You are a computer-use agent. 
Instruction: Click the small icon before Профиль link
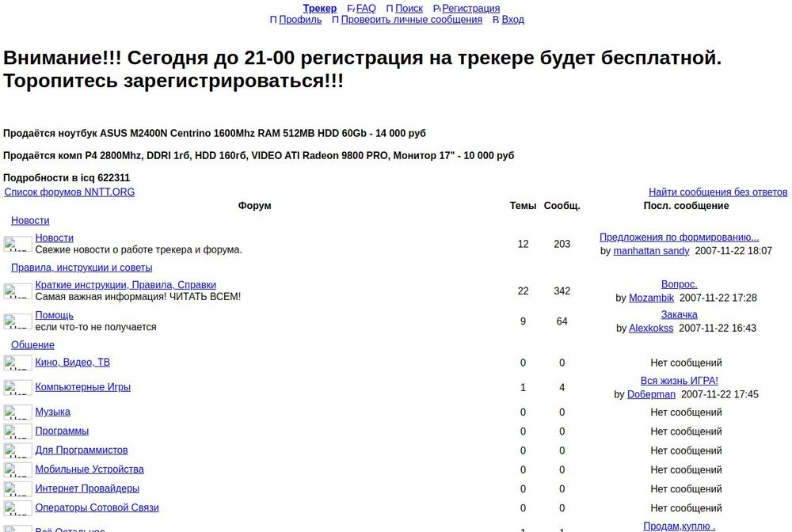[274, 21]
